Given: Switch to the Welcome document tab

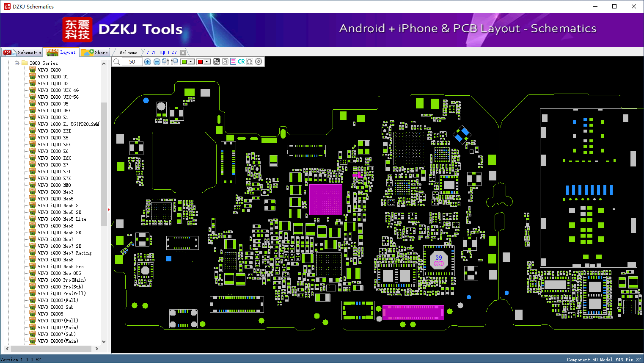Looking at the screenshot, I should pyautogui.click(x=128, y=53).
